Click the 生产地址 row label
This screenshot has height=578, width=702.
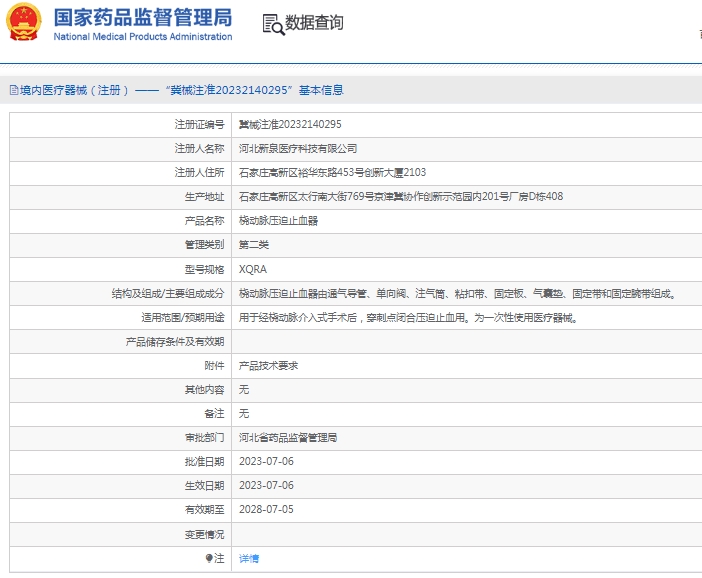205,197
